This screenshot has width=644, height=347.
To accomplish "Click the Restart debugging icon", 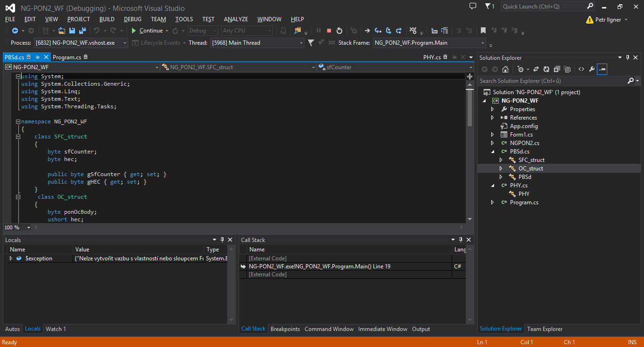I will click(339, 31).
